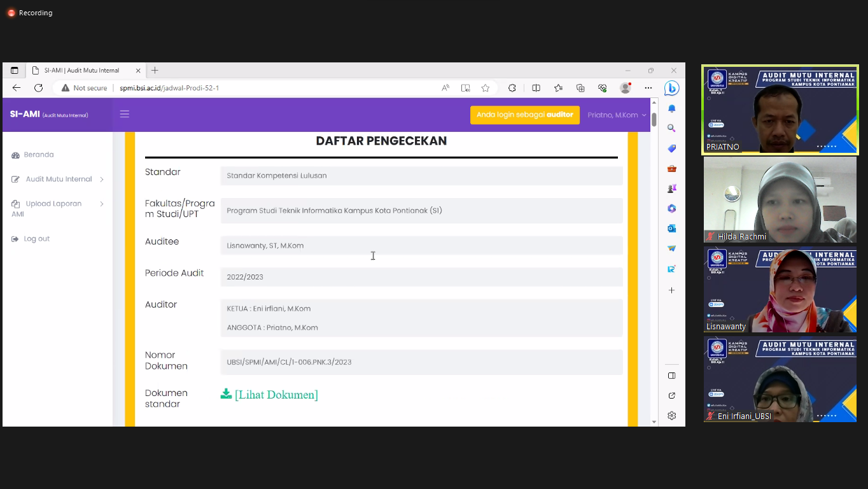Click the browser back arrow
The width and height of the screenshot is (868, 489).
(17, 88)
